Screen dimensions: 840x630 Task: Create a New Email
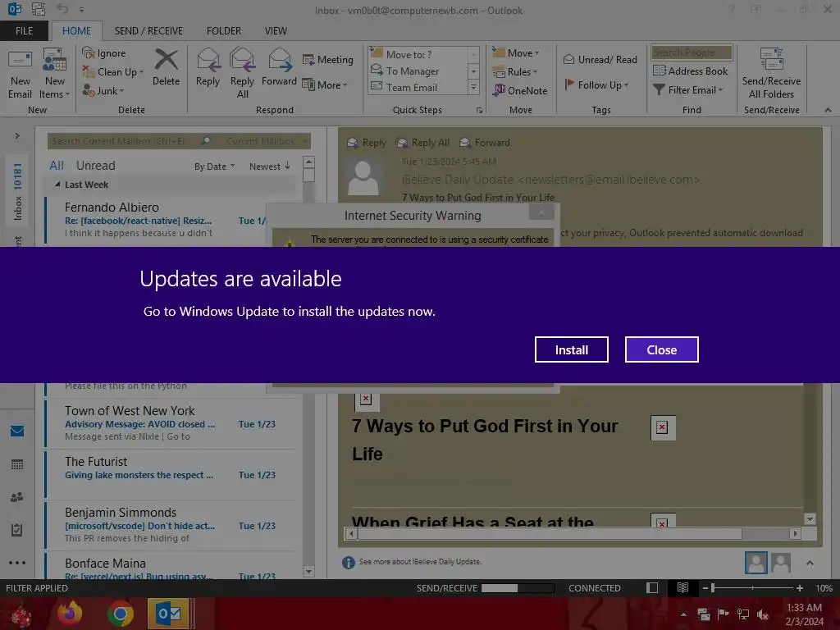click(x=20, y=75)
